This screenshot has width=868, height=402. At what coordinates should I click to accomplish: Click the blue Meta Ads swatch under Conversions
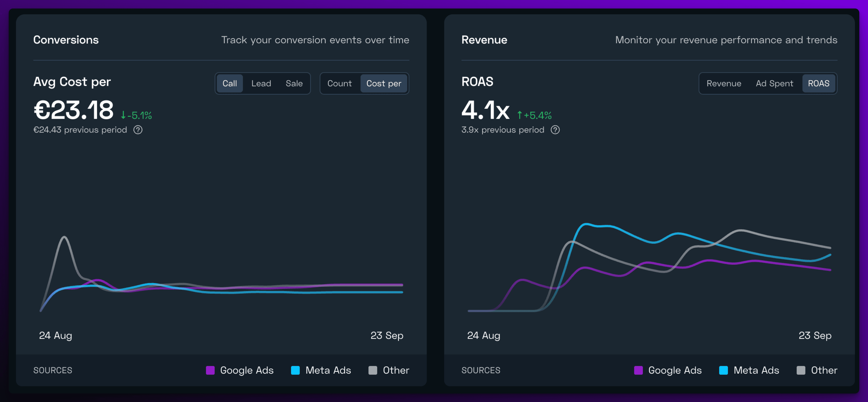295,370
